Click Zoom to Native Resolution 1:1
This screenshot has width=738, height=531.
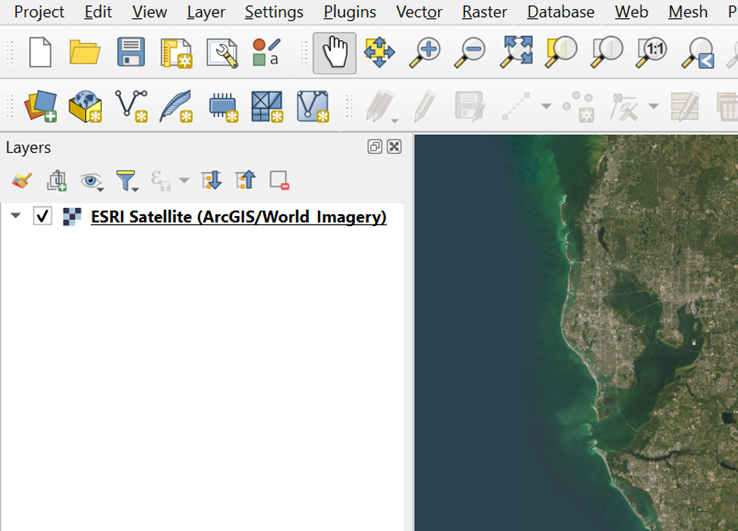tap(654, 53)
